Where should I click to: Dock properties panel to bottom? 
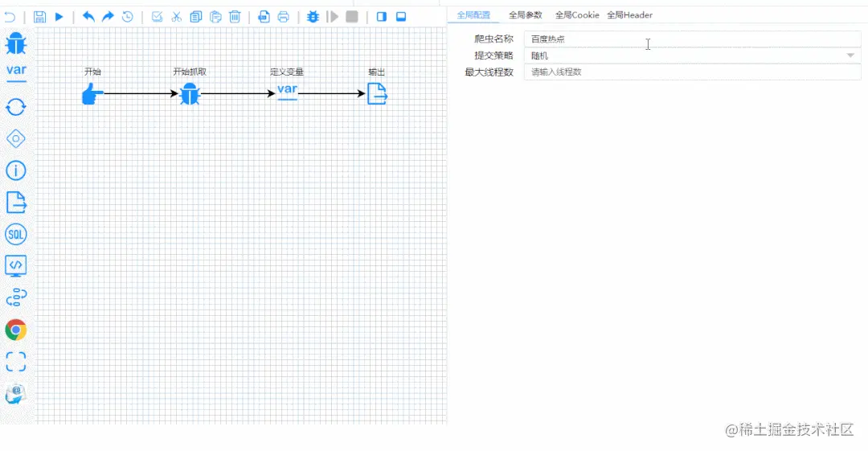coord(401,17)
